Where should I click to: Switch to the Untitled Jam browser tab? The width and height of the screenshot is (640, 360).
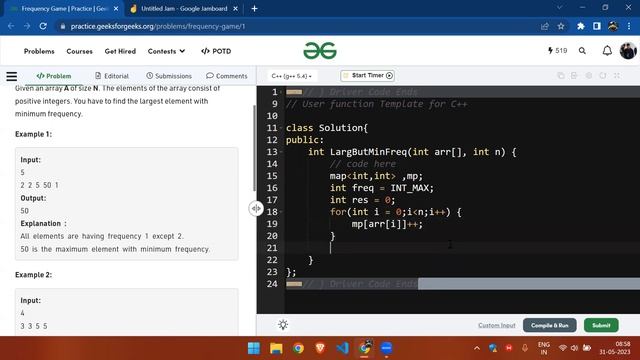point(184,9)
